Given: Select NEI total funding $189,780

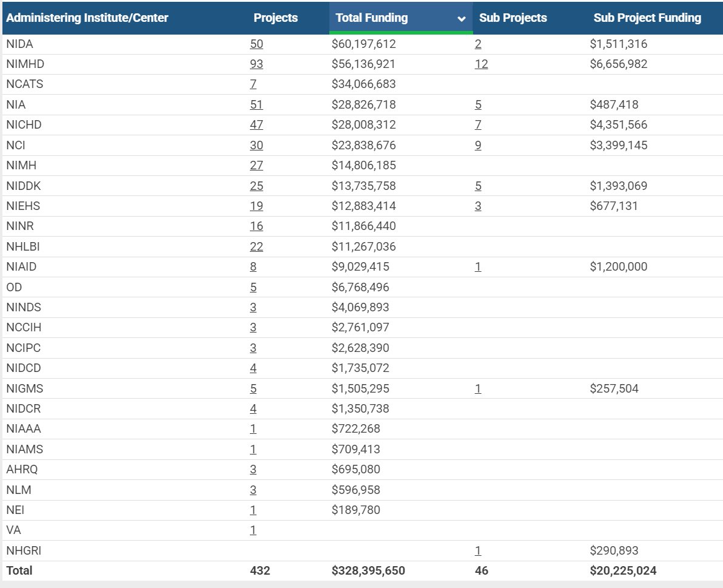Looking at the screenshot, I should [x=355, y=510].
